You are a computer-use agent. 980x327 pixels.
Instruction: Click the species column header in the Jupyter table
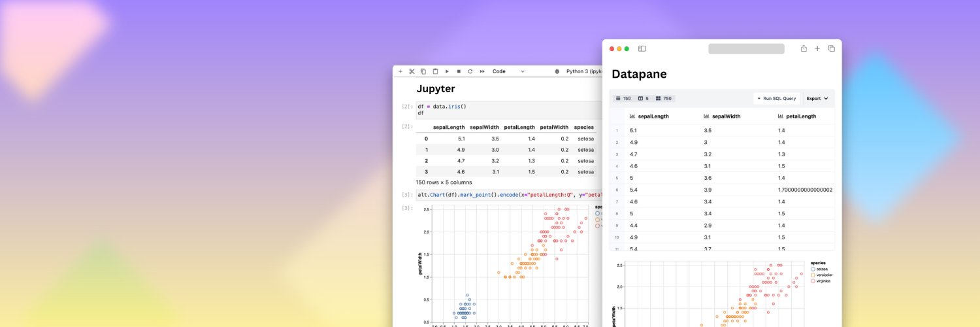pyautogui.click(x=583, y=128)
